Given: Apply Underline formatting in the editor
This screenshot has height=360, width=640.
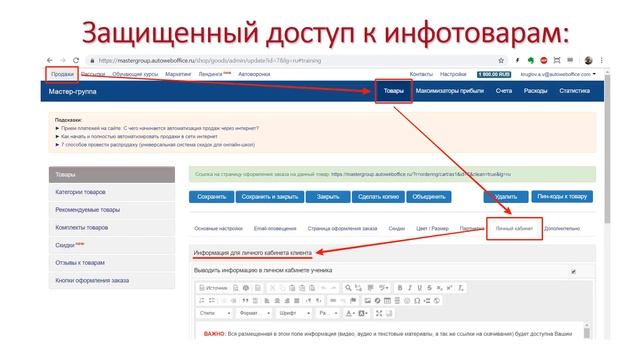Looking at the screenshot, I should coord(420,288).
